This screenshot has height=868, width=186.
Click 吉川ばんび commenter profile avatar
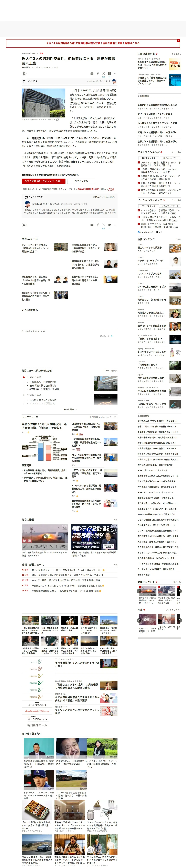click(x=27, y=204)
